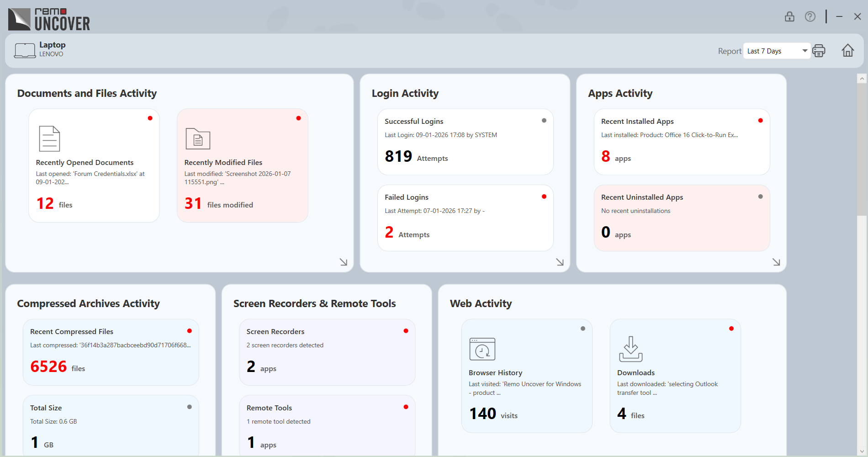Expand Documents and Files Activity arrow
The image size is (868, 457).
[344, 262]
